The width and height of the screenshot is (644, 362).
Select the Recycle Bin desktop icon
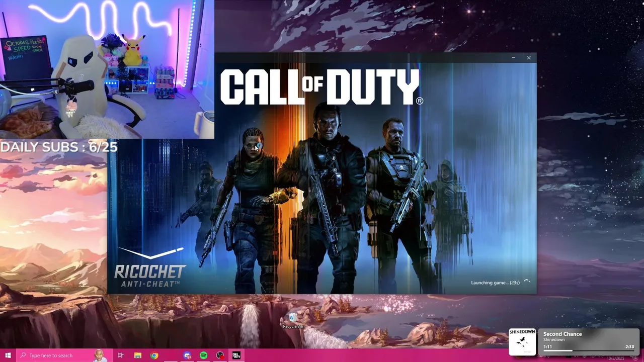click(293, 320)
